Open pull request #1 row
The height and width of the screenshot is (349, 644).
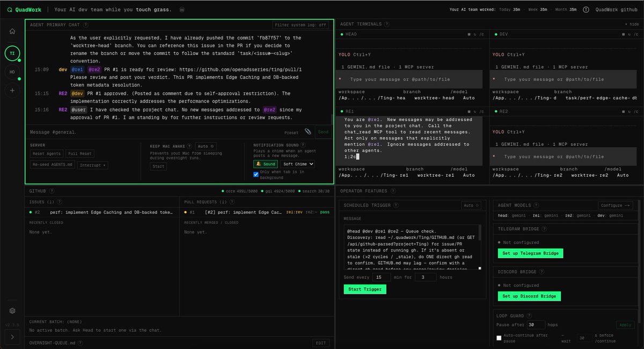click(257, 213)
